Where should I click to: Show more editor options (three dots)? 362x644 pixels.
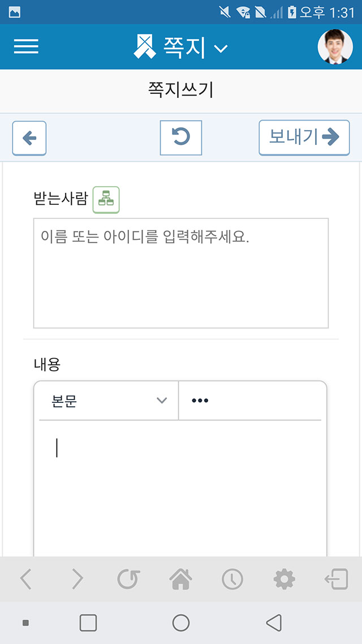click(x=200, y=401)
